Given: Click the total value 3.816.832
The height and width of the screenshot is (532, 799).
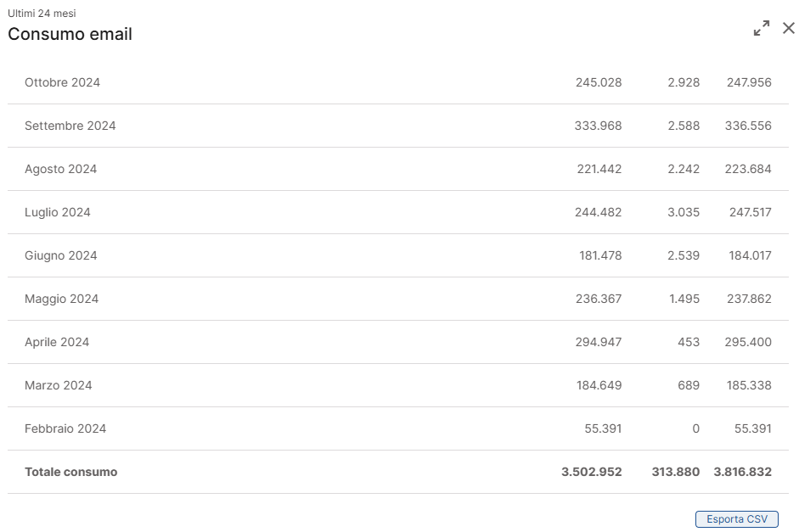Looking at the screenshot, I should click(742, 472).
